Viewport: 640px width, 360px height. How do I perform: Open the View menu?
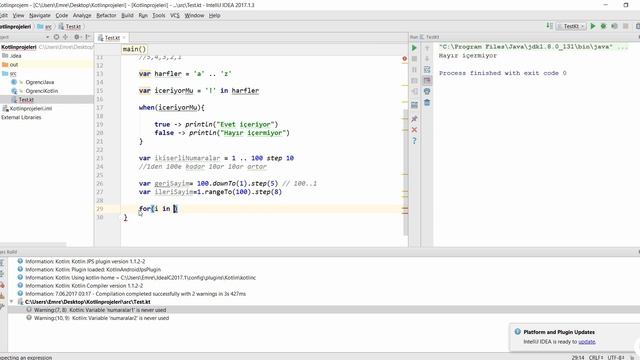coord(18,16)
